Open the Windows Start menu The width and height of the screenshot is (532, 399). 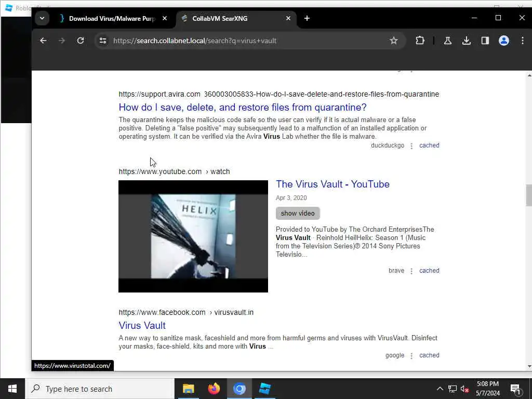pos(12,389)
